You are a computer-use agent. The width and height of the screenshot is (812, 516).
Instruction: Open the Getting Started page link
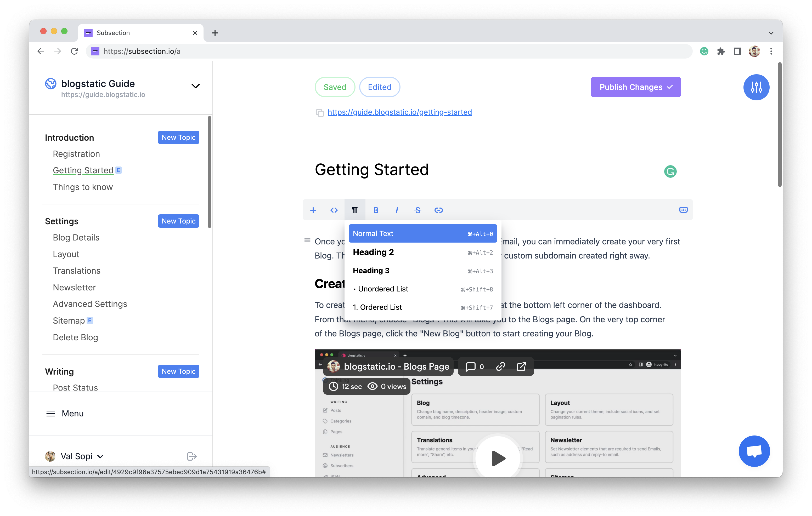pos(83,170)
